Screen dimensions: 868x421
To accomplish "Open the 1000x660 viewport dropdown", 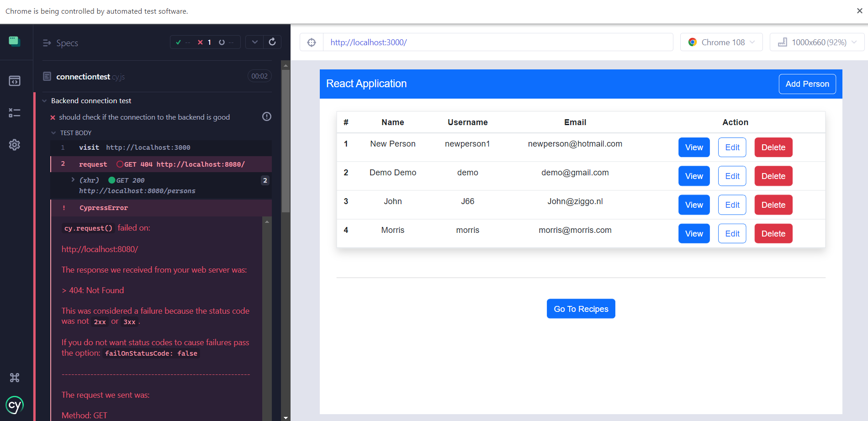I will point(816,42).
